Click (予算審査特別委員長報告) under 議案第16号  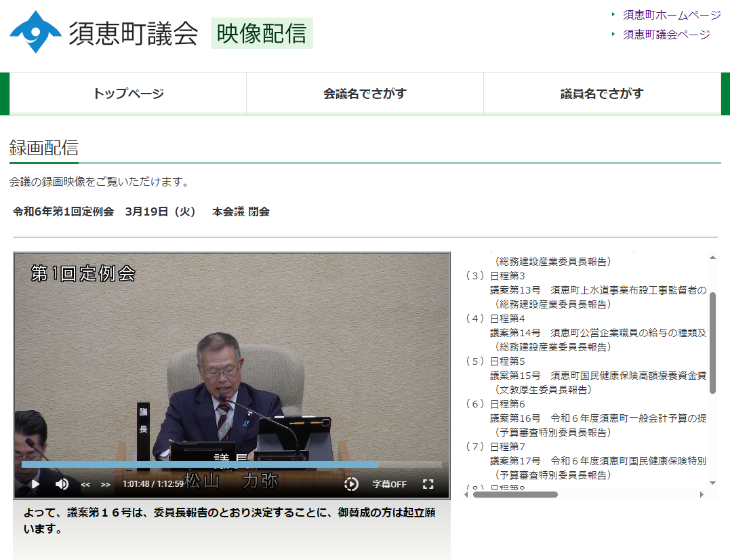tap(552, 433)
